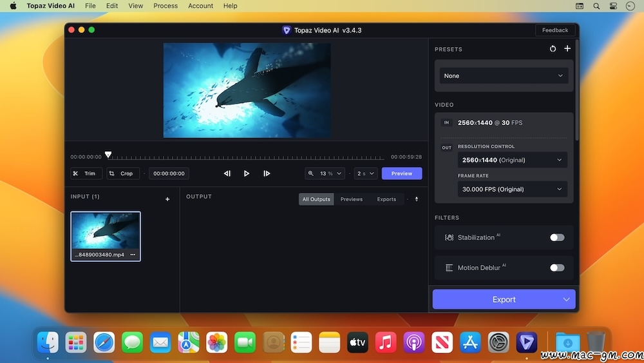Click the Stabilization filter icon
644x363 pixels.
coord(449,238)
